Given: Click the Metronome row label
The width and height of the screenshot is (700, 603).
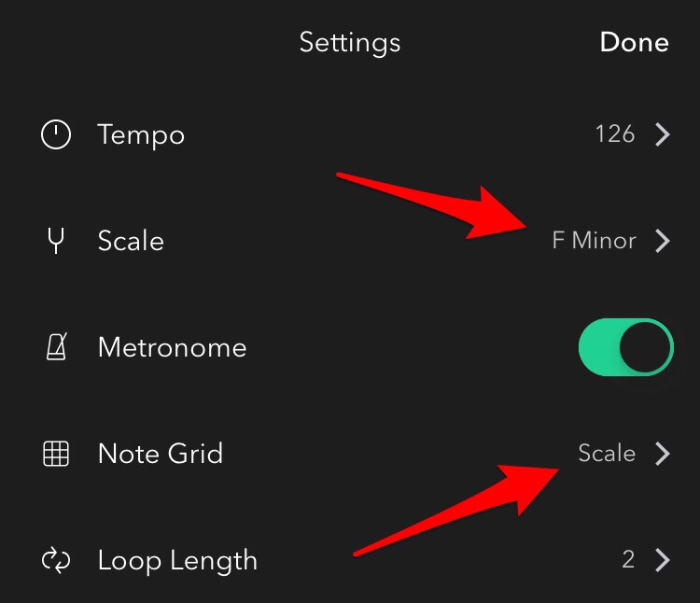Looking at the screenshot, I should point(172,348).
